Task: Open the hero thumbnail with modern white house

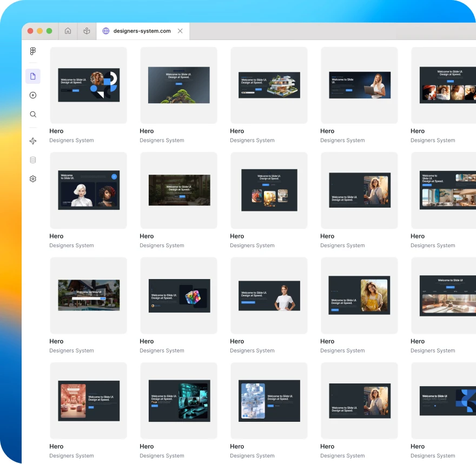Action: tap(269, 85)
